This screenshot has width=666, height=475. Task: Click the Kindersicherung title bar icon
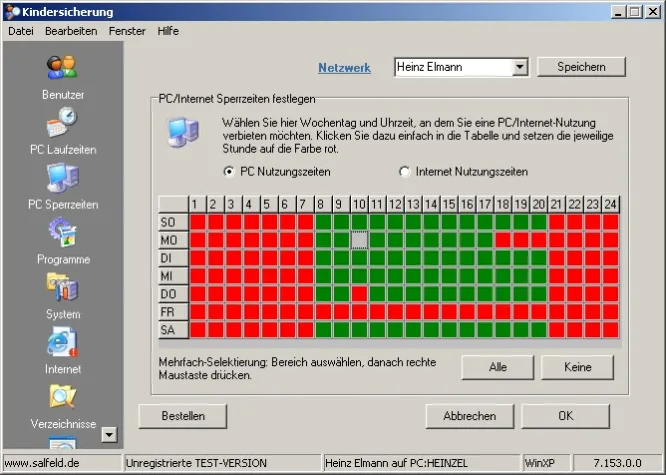coord(11,11)
